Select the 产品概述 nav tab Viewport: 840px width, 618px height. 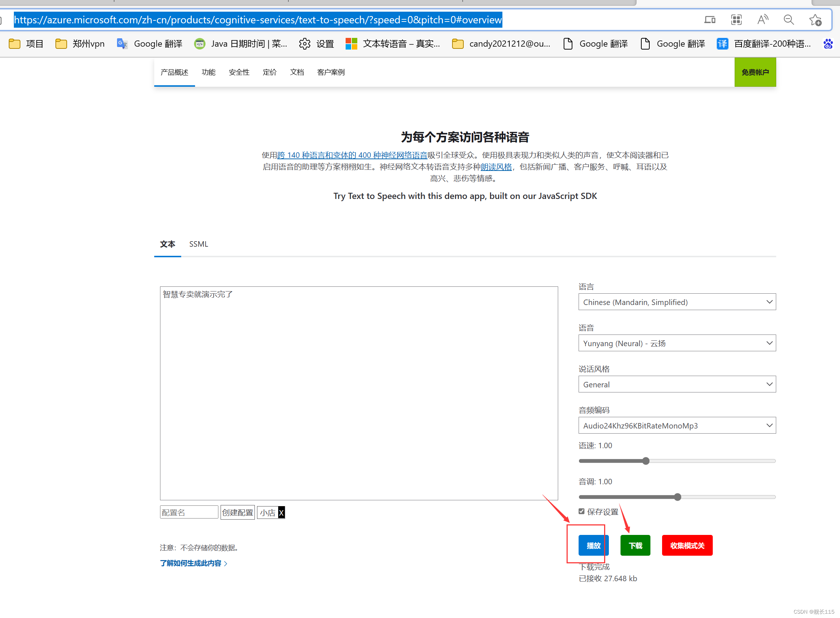(174, 72)
